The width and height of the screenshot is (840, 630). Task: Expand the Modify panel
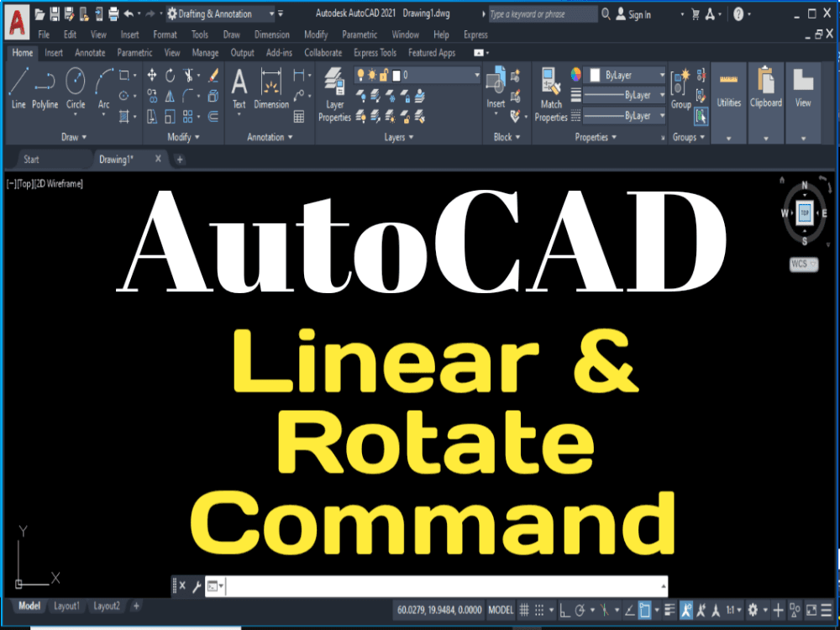tap(183, 137)
